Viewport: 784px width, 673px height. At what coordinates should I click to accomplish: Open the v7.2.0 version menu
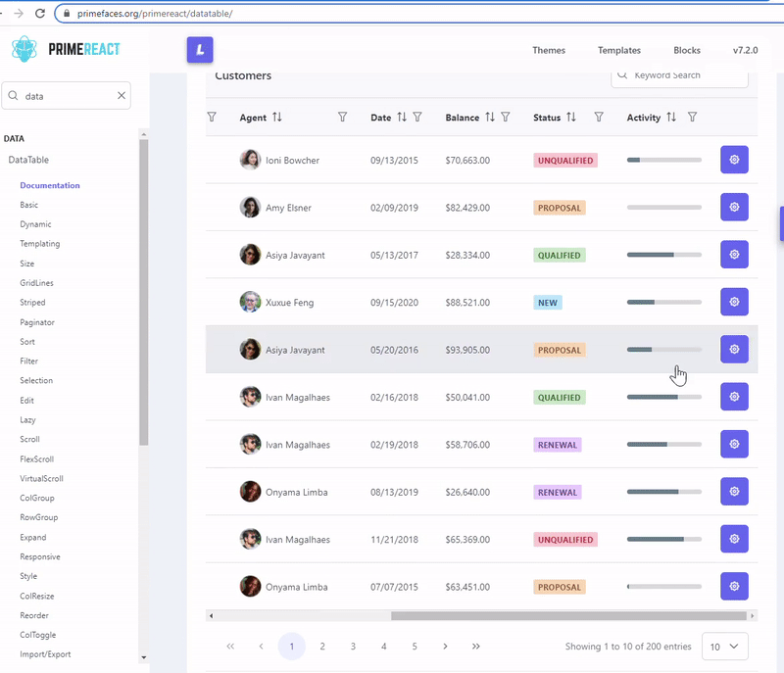tap(745, 50)
